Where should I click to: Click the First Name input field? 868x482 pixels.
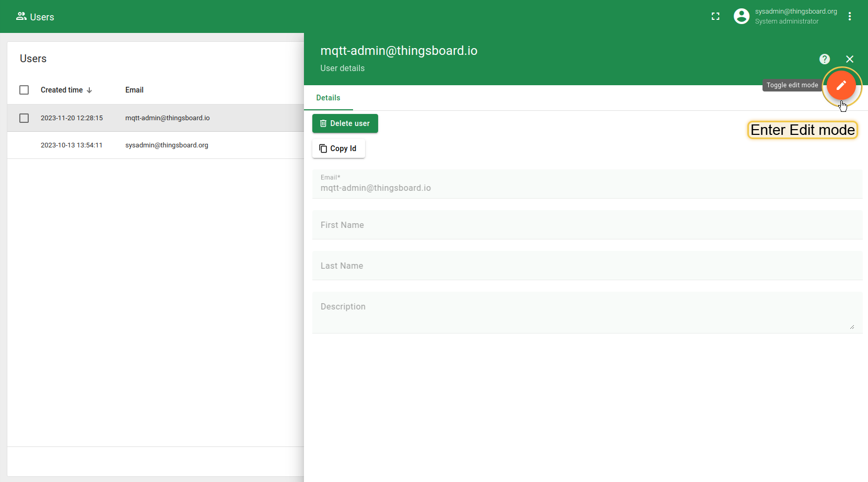pyautogui.click(x=587, y=225)
